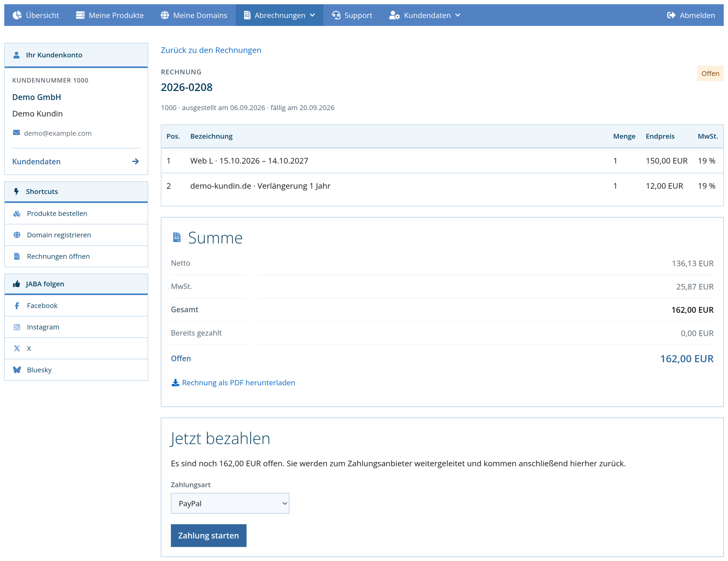Viewport: 728px width, 561px height.
Task: Open the Abrechnungen navigation entry
Action: [279, 15]
